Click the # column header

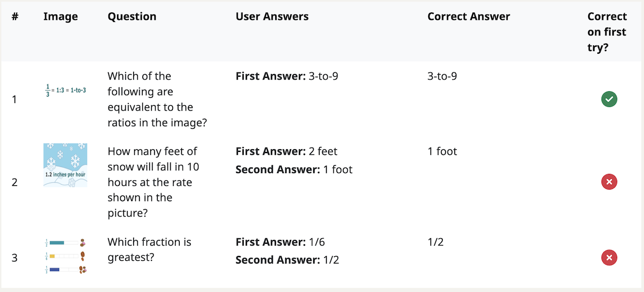tap(15, 17)
